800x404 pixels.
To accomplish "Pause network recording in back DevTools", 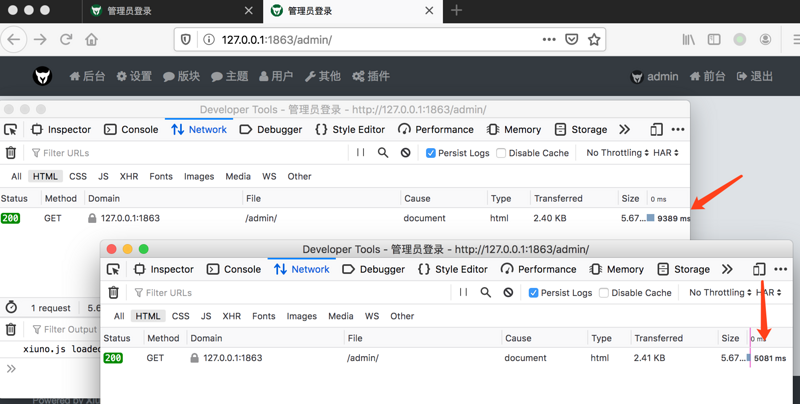I will click(x=360, y=153).
